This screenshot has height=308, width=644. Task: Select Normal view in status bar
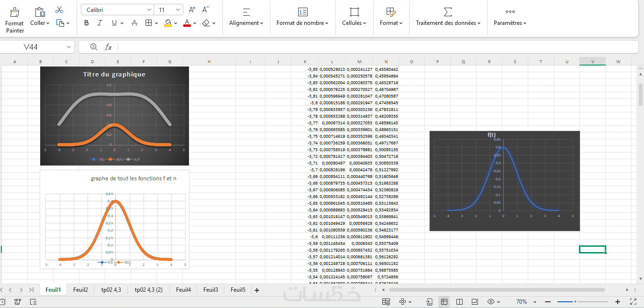444,302
